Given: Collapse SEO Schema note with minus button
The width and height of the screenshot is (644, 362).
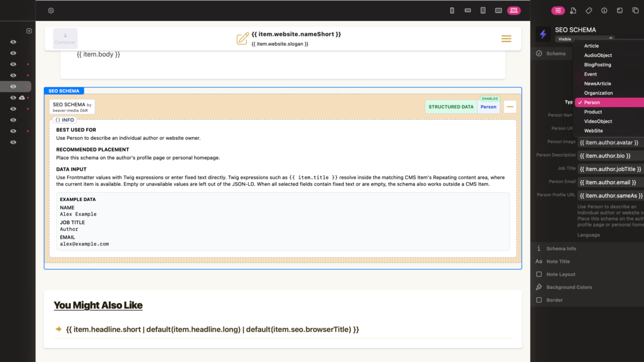Looking at the screenshot, I should click(510, 107).
